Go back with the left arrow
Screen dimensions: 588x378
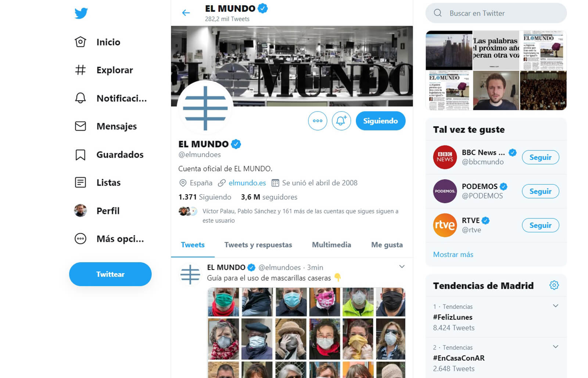click(186, 13)
